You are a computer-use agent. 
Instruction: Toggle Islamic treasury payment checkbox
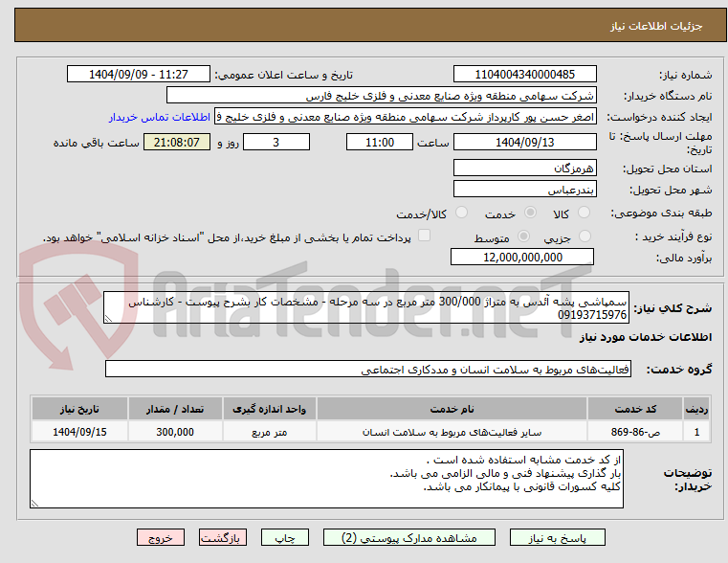tap(424, 235)
